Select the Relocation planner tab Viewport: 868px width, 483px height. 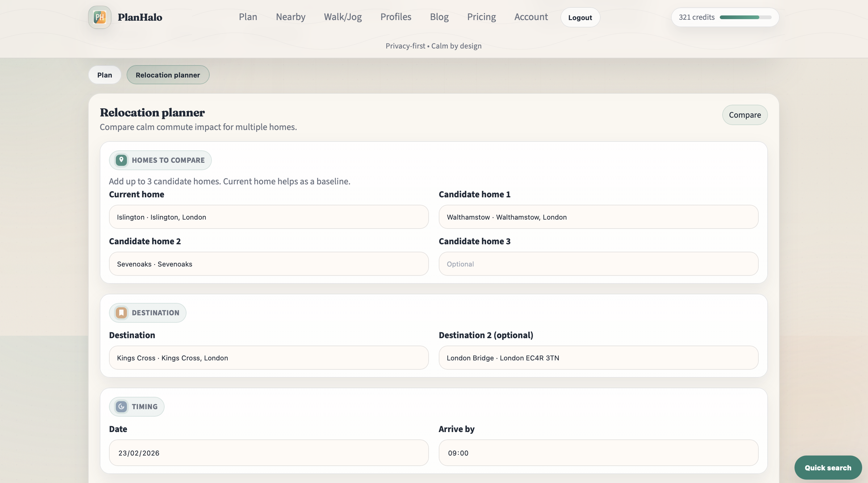click(168, 74)
